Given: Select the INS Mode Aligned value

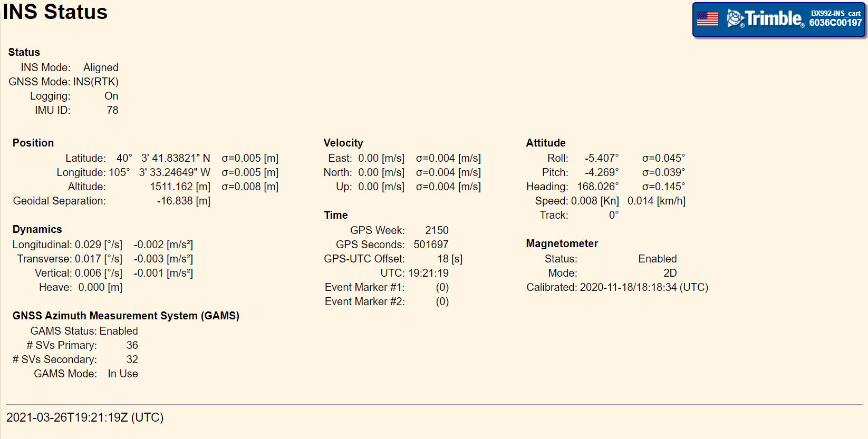Looking at the screenshot, I should [x=101, y=67].
